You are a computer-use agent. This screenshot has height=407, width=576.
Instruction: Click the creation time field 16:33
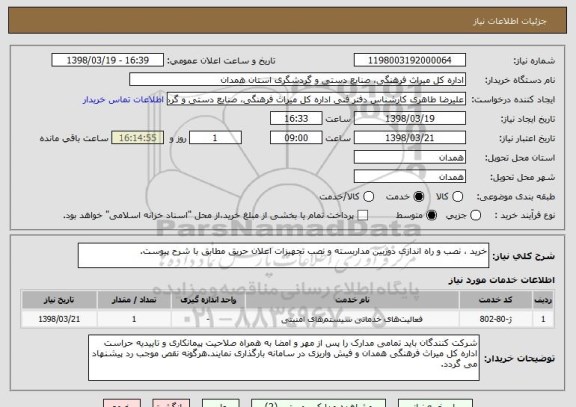pyautogui.click(x=296, y=118)
